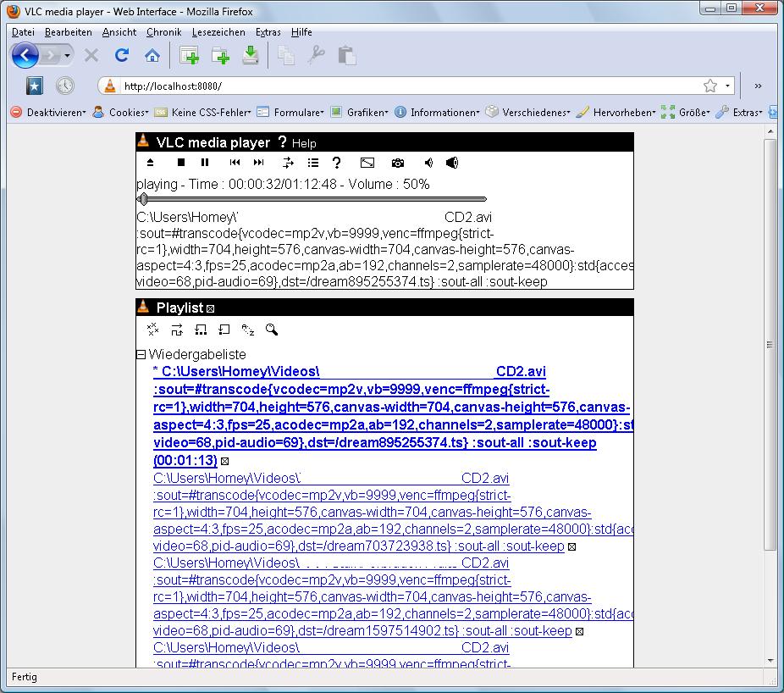Viewport: 784px width, 693px height.
Task: Open the stream output (sout) arrows icon
Action: tap(288, 163)
